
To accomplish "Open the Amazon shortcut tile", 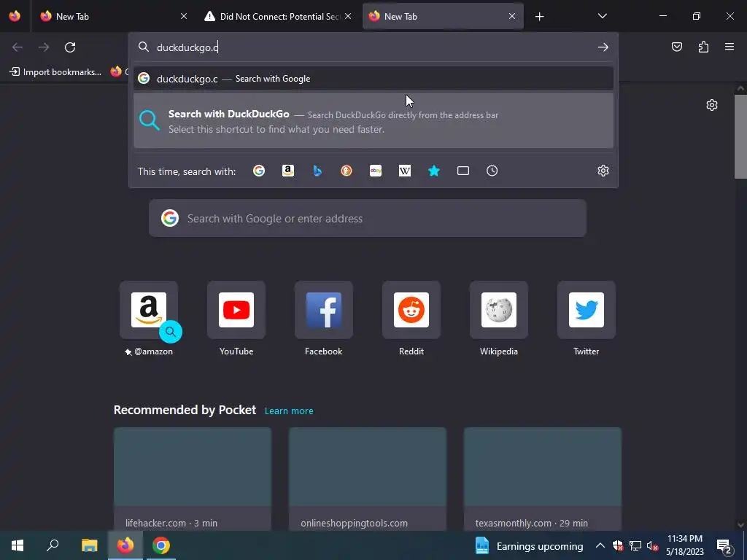I will point(149,310).
